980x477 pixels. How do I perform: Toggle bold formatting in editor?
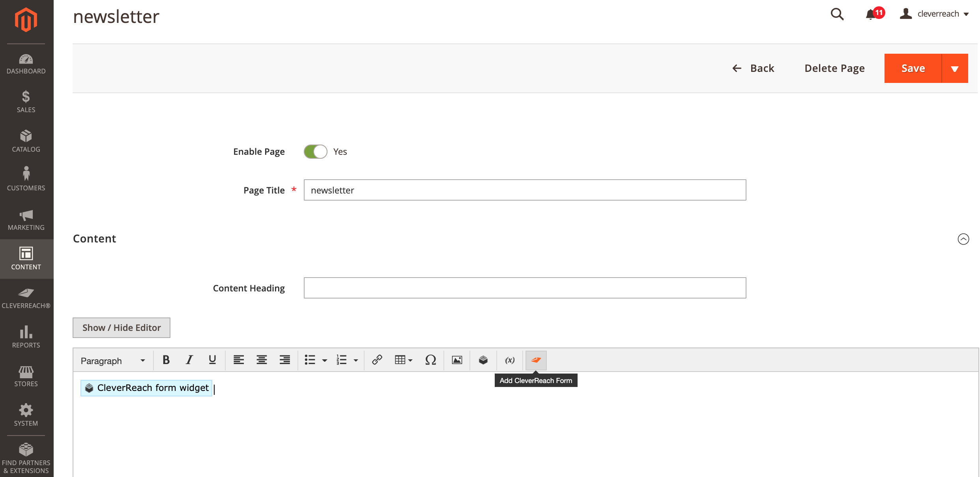click(x=166, y=360)
